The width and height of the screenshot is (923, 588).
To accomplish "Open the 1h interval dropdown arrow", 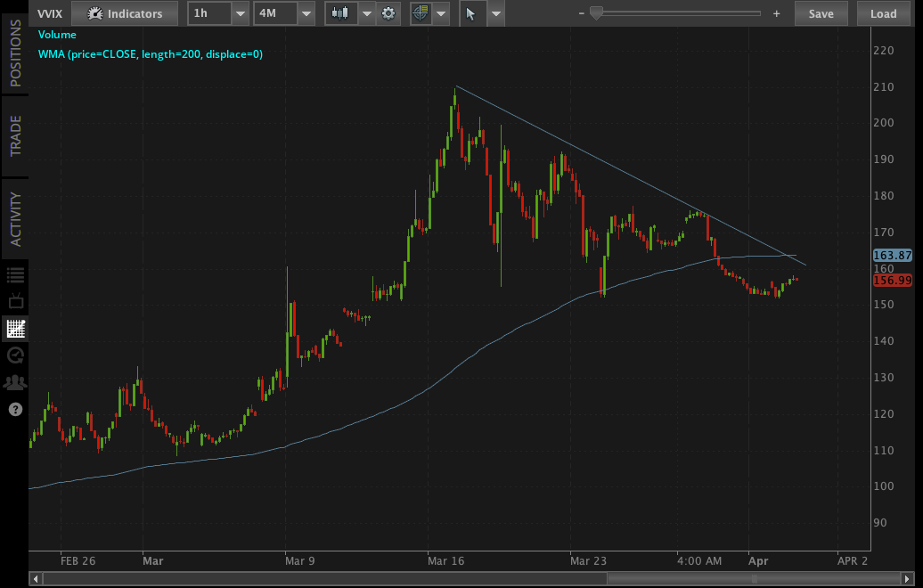I will tap(240, 13).
